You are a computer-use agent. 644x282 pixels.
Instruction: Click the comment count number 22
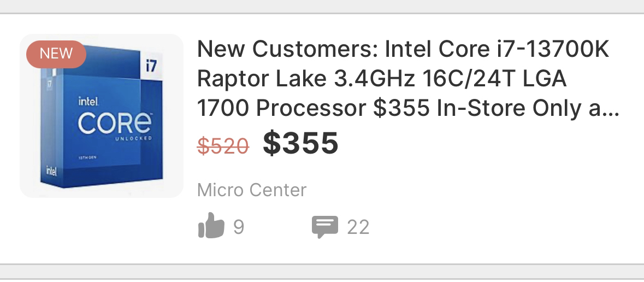point(358,227)
